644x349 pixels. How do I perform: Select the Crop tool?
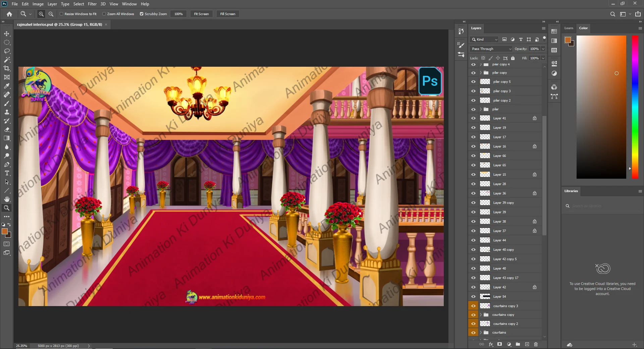click(7, 68)
